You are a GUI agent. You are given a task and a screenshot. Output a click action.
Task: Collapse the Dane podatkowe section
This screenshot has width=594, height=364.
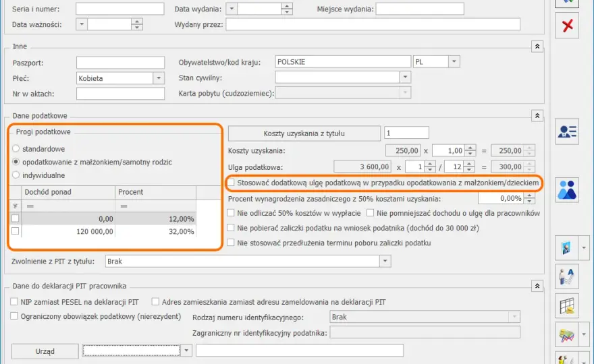click(x=537, y=116)
